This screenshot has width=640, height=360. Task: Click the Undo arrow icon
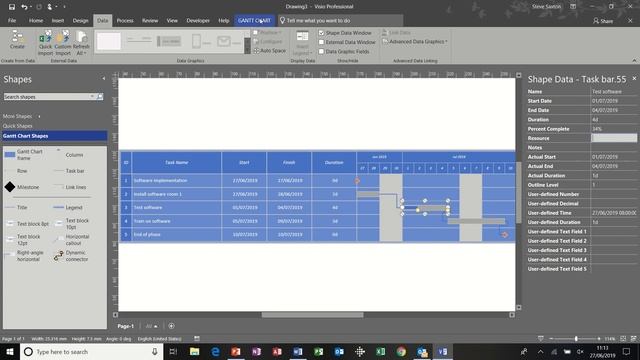[24, 7]
